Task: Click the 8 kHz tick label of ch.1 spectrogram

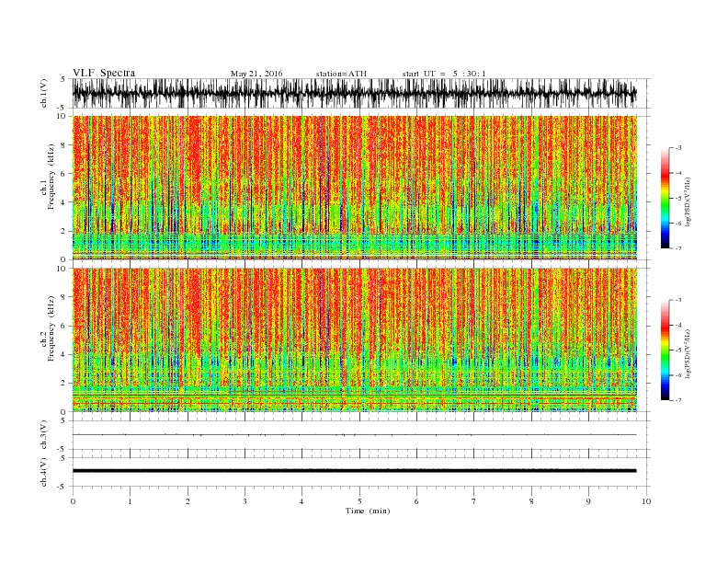Action: [x=63, y=145]
